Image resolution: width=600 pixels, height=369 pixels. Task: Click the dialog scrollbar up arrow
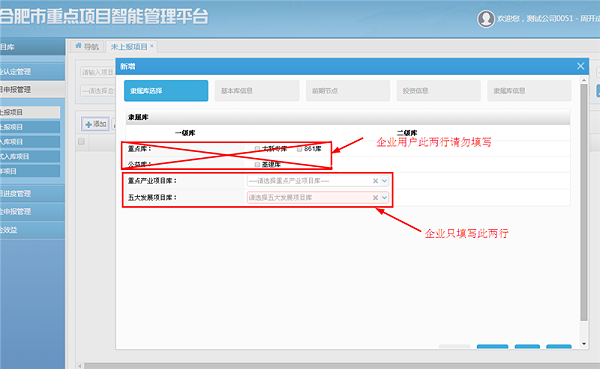(x=584, y=80)
